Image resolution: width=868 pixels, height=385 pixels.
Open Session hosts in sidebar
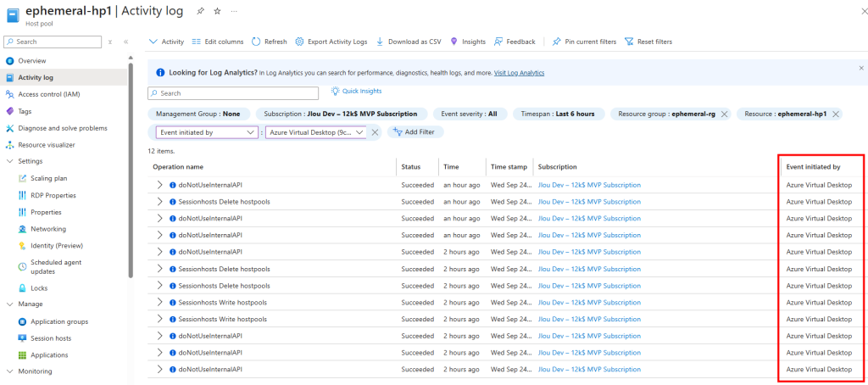coord(50,338)
